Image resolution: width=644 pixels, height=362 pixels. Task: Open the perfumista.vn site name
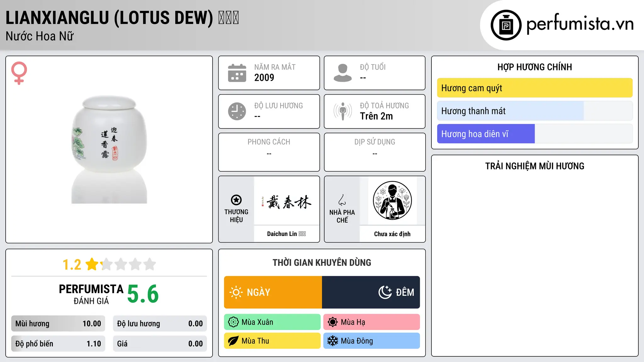tap(580, 24)
